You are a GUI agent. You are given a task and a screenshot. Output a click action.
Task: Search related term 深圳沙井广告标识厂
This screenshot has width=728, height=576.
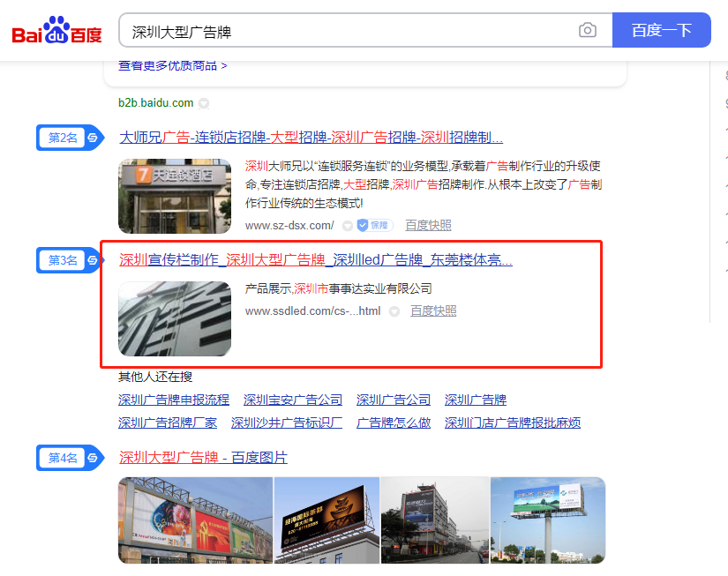pos(287,423)
